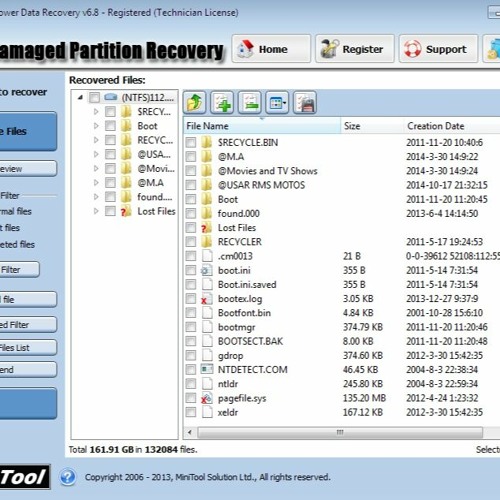
Task: Click the Bootfont.bin file icon
Action: tap(207, 313)
